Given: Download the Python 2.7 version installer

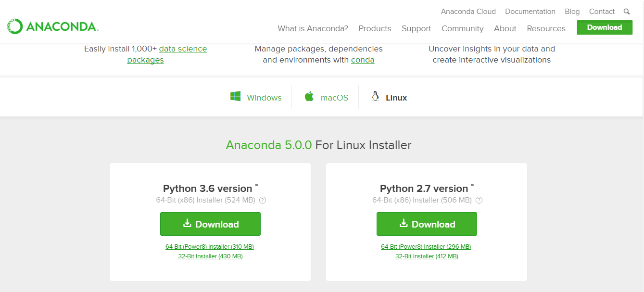Looking at the screenshot, I should 427,224.
